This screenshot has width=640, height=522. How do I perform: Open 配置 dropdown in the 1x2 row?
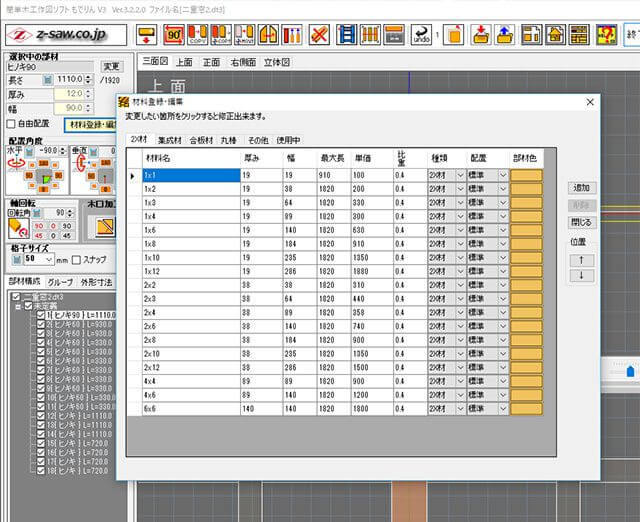503,189
